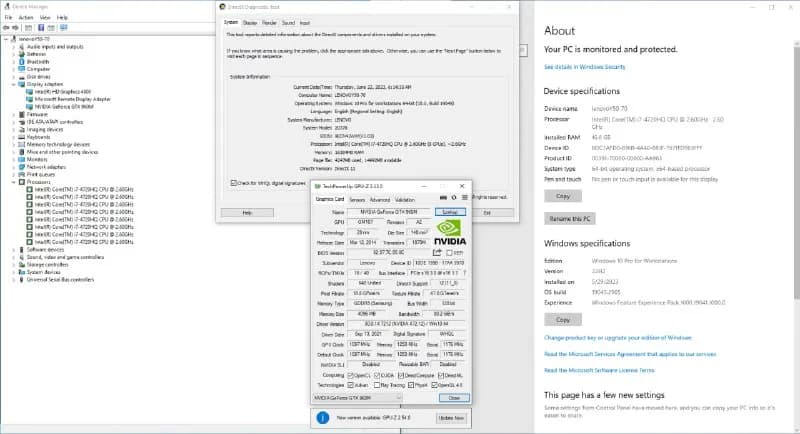Click the scan for hardware changes monitor icon
The width and height of the screenshot is (800, 434).
coord(64,28)
